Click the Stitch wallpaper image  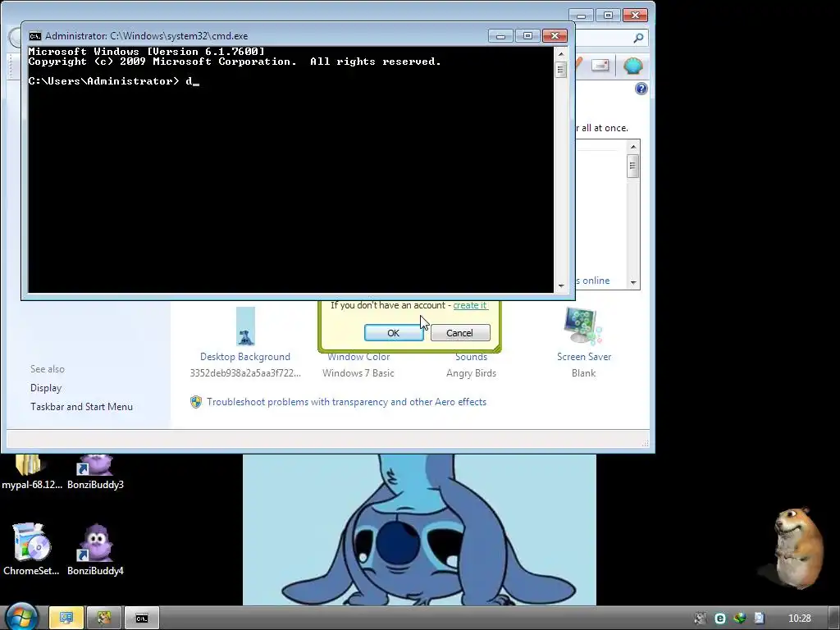(x=419, y=530)
